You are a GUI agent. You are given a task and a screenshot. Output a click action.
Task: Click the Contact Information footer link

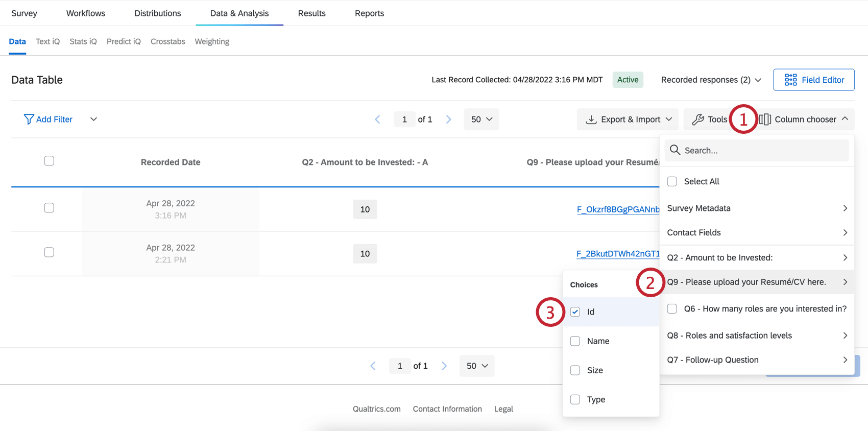click(x=447, y=409)
